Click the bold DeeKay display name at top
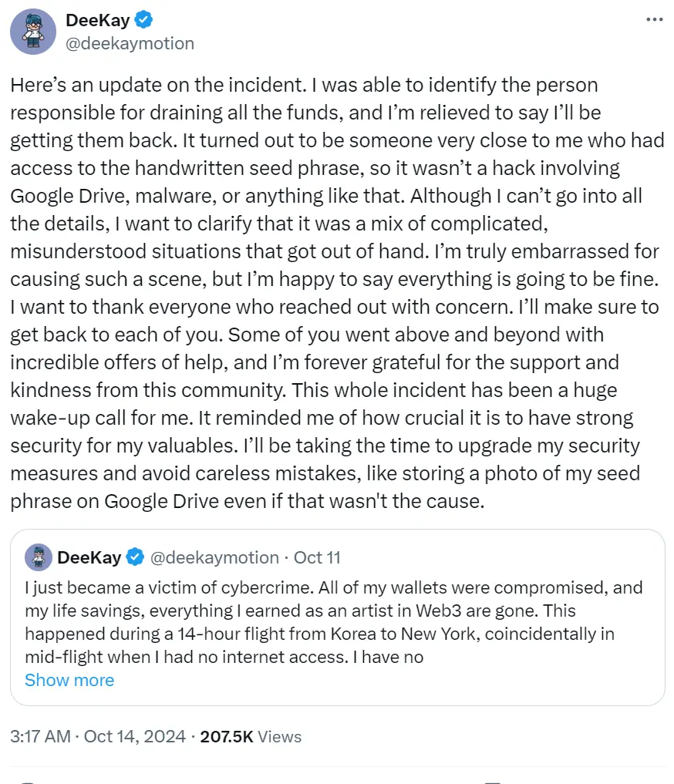 [x=98, y=21]
